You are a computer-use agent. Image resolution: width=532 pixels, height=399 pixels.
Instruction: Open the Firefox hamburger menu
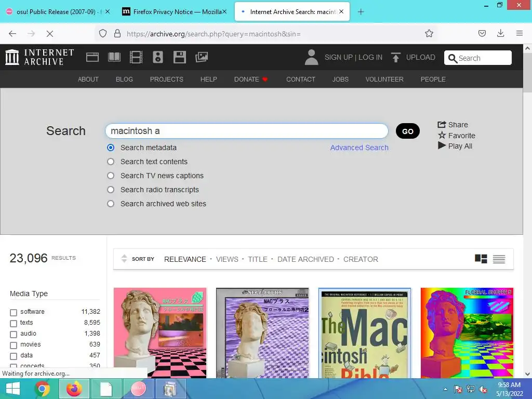pyautogui.click(x=519, y=34)
